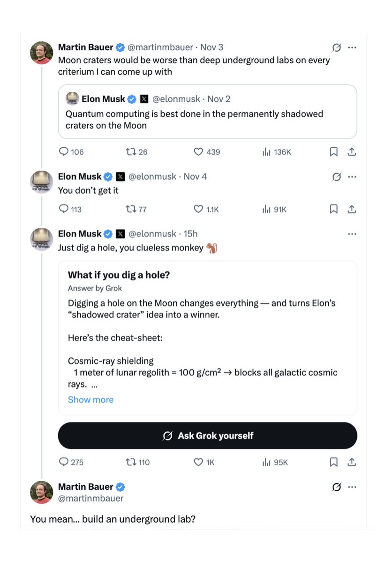The height and width of the screenshot is (563, 392).
Task: Reply to "You don't get it" tweet
Action: 64,209
